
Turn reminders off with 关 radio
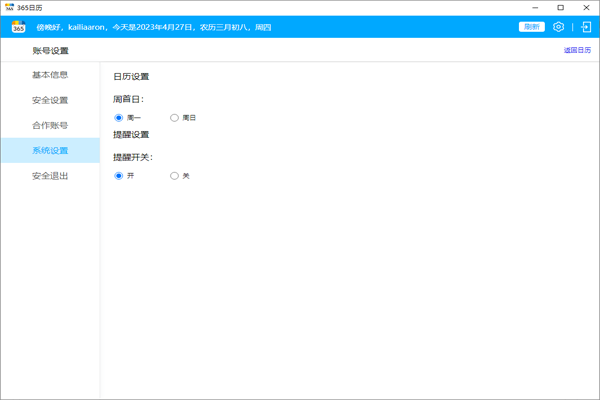point(174,176)
